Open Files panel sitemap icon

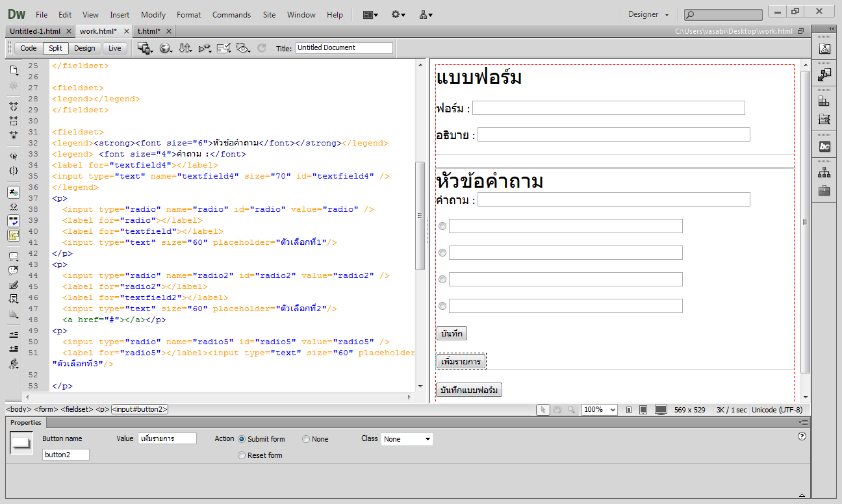pyautogui.click(x=824, y=172)
